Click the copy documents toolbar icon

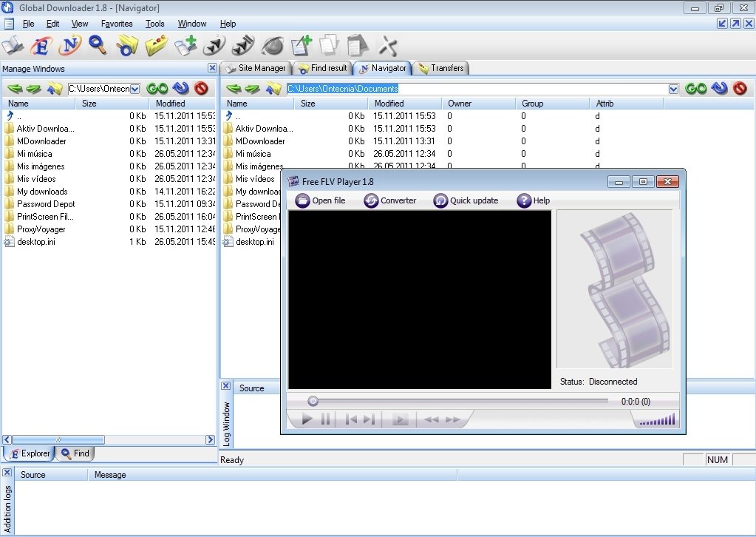tap(330, 45)
